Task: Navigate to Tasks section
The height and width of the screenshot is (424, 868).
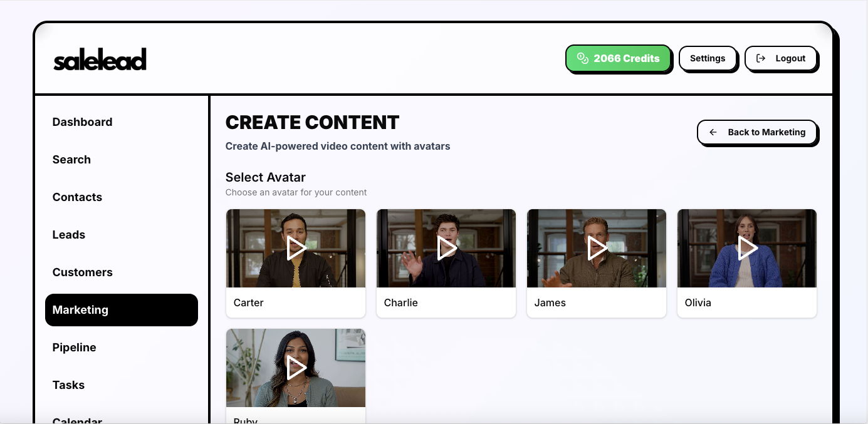Action: click(x=68, y=385)
